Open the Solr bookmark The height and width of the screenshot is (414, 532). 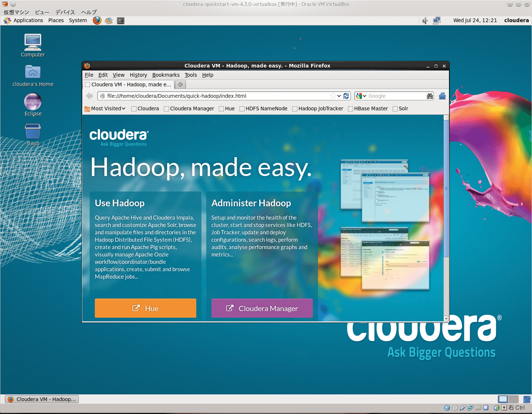click(x=400, y=108)
